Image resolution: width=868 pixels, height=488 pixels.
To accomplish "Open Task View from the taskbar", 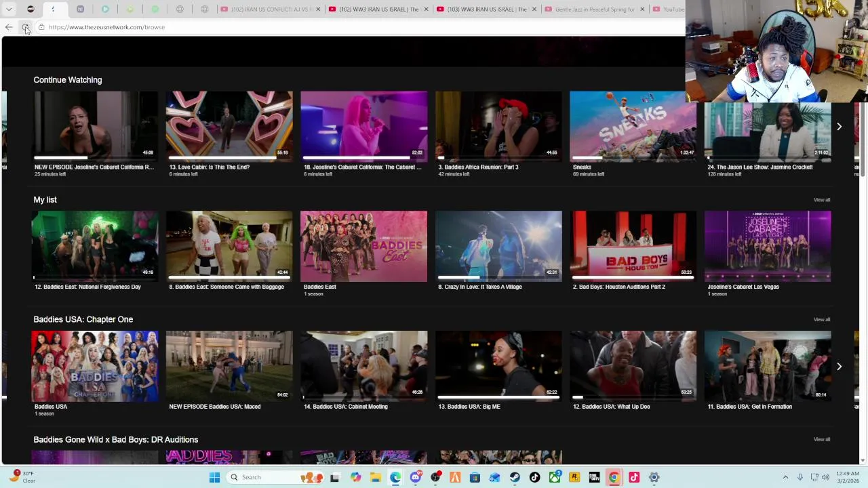I will [x=334, y=477].
